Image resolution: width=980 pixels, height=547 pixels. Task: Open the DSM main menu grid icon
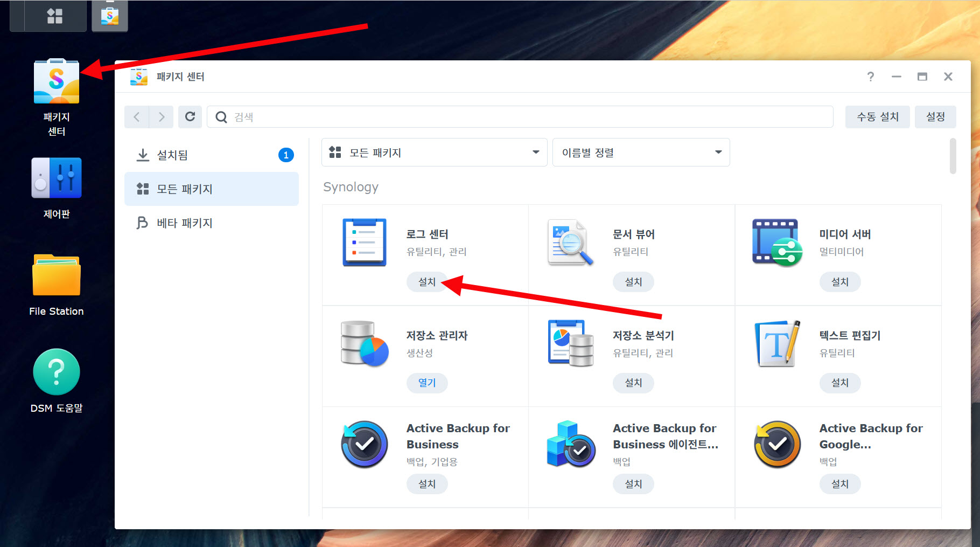(54, 16)
